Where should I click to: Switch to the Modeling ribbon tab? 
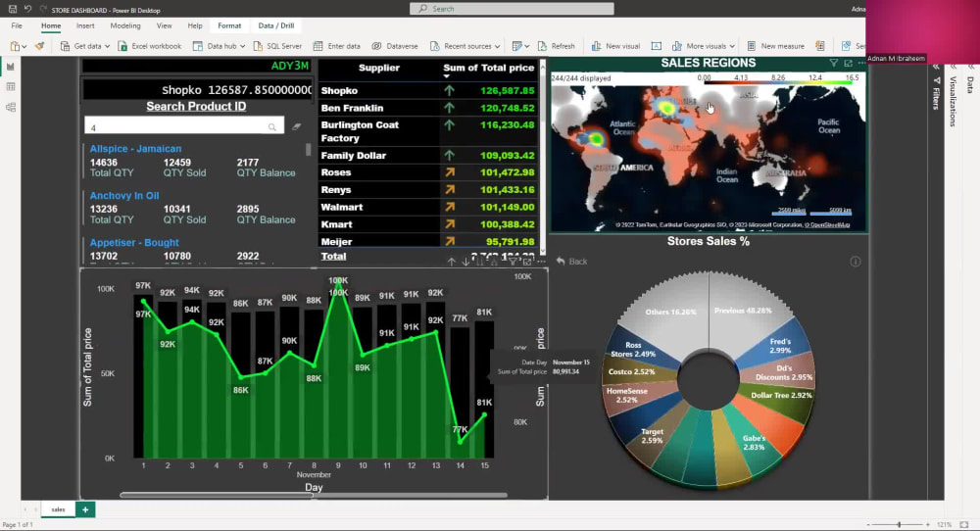point(125,25)
